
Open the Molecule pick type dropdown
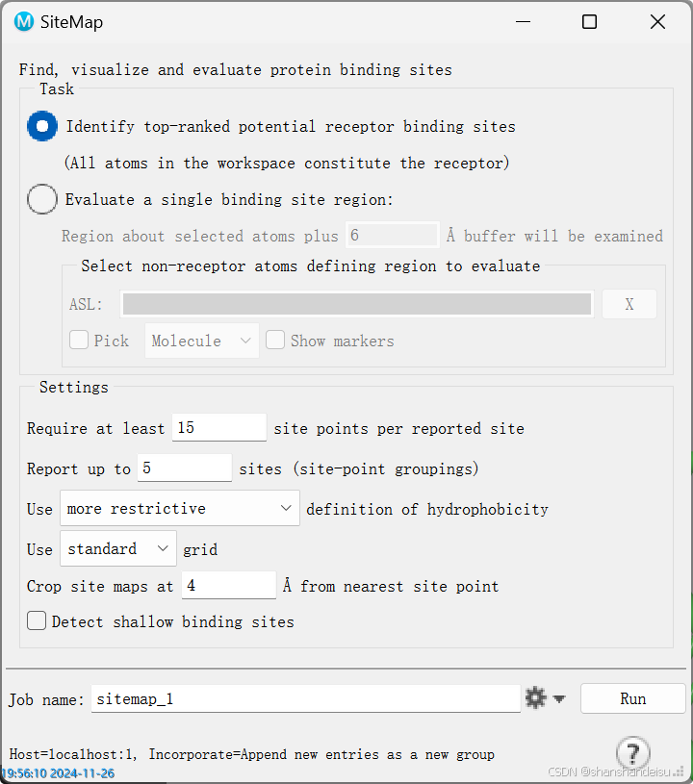(x=202, y=341)
